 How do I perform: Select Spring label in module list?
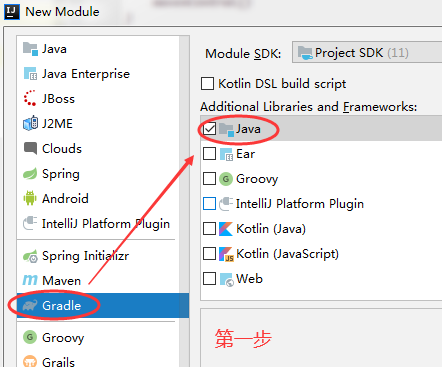61,174
